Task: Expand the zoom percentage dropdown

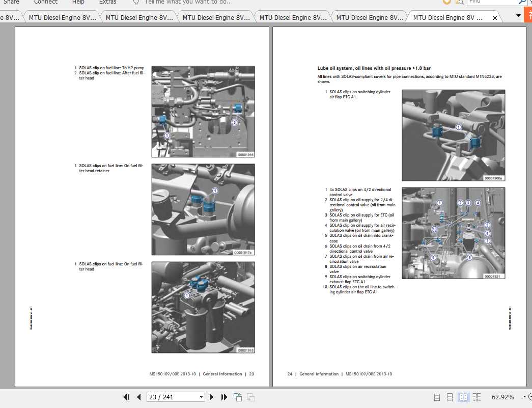Action: coord(524,397)
